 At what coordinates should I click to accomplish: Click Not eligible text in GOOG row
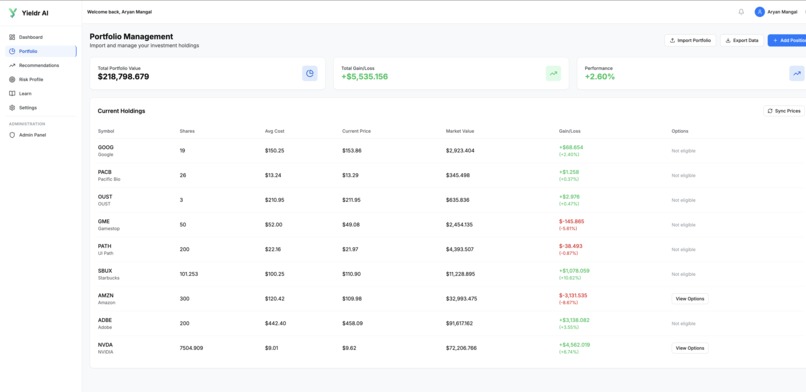click(683, 151)
